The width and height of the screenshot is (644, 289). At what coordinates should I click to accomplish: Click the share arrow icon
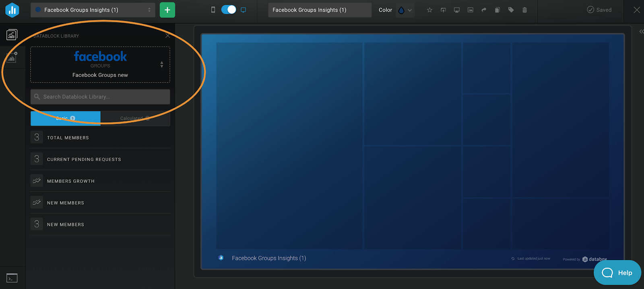pos(484,10)
